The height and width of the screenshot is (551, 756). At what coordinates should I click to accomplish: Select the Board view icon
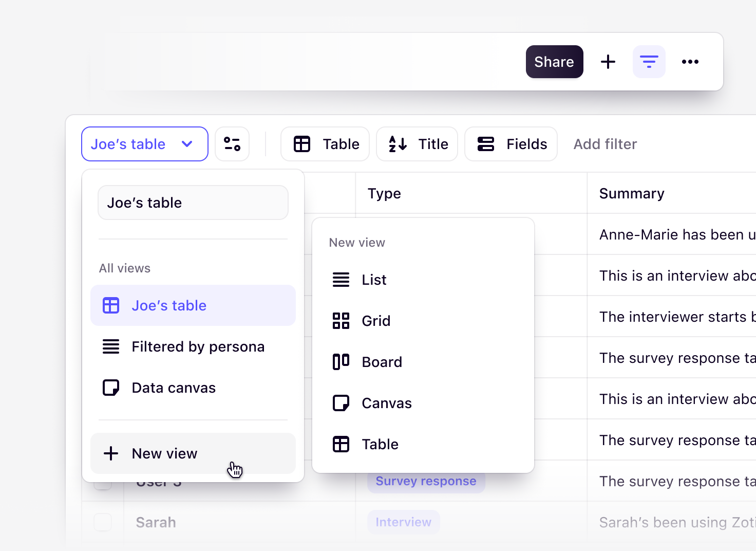pyautogui.click(x=341, y=361)
